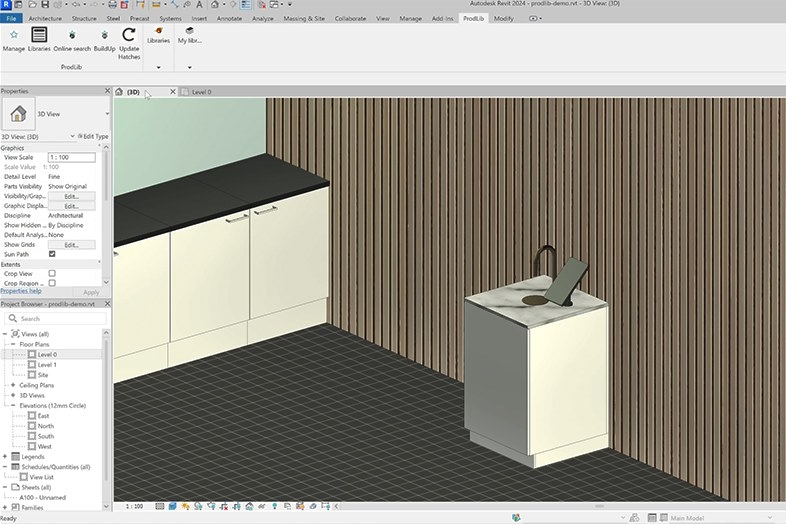Switch to the Level 0 view tab
Image resolution: width=786 pixels, height=524 pixels.
pos(202,92)
